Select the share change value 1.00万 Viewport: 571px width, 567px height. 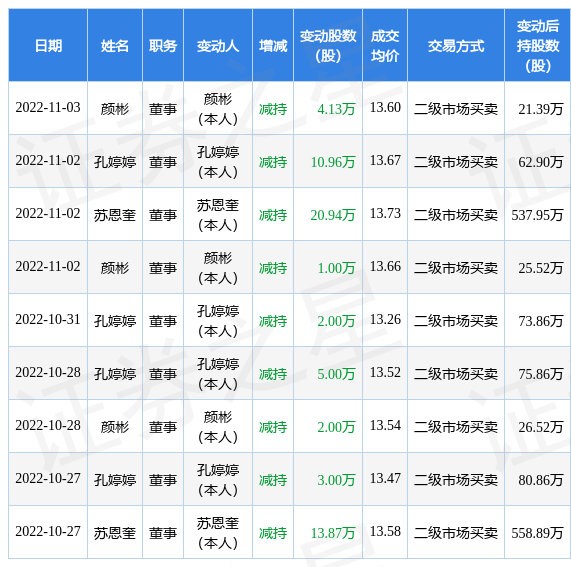[336, 268]
